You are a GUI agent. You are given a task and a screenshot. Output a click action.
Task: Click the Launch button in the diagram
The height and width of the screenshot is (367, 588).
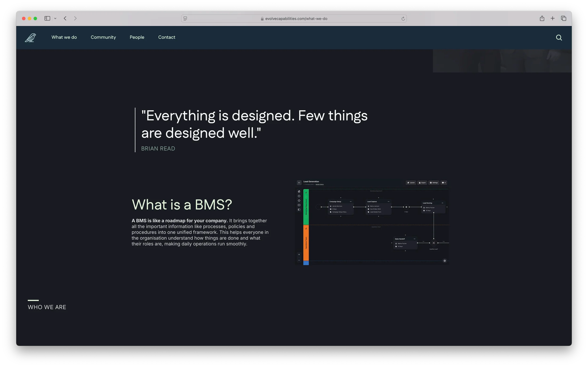point(411,183)
